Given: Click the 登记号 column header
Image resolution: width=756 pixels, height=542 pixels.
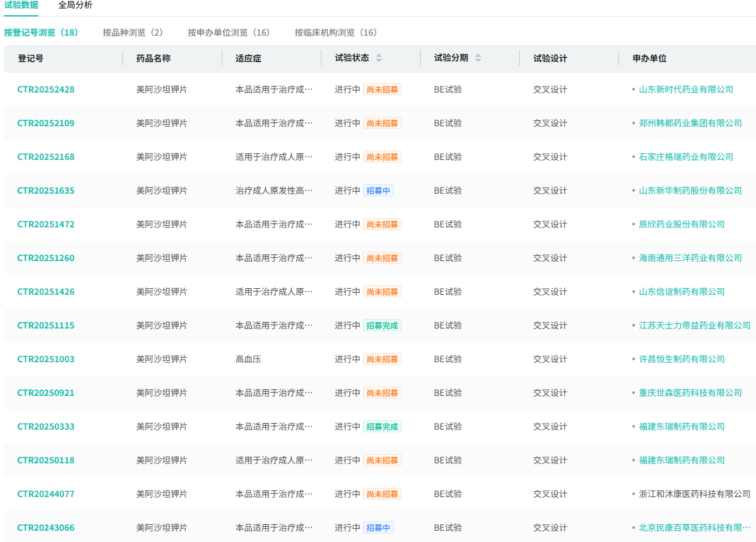Looking at the screenshot, I should (31, 58).
